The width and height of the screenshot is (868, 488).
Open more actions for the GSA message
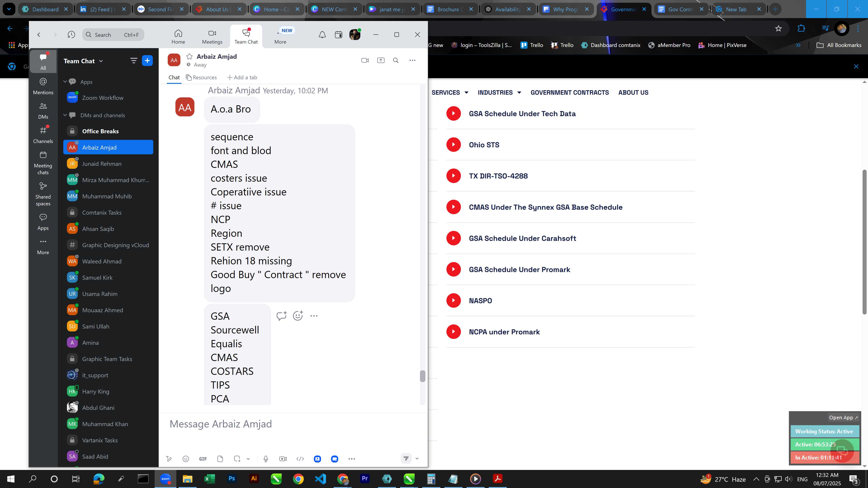[314, 316]
